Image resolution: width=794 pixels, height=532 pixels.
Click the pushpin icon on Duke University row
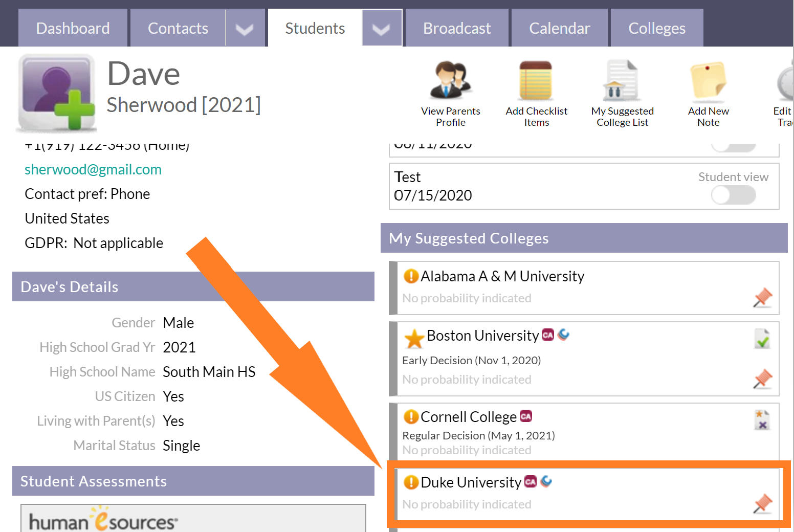(x=763, y=503)
